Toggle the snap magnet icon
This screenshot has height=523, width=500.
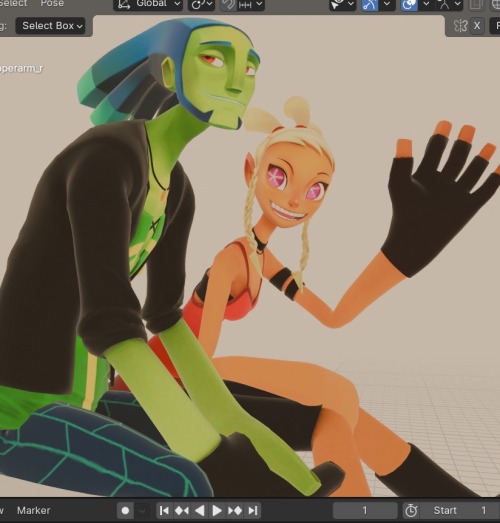point(228,4)
